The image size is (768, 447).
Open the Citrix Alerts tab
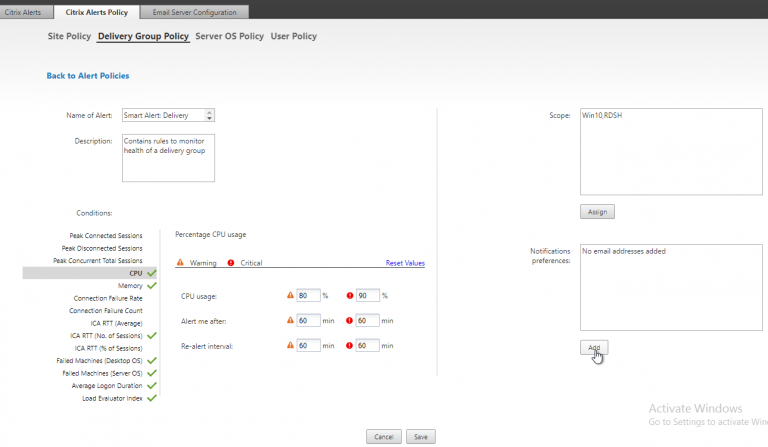22,12
